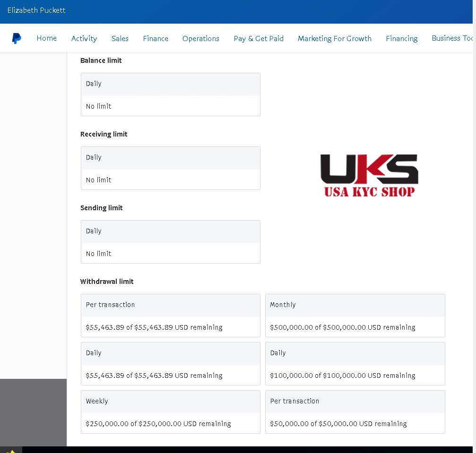This screenshot has width=476, height=453.
Task: Click the $500,000.00 monthly remaining value
Action: [343, 327]
